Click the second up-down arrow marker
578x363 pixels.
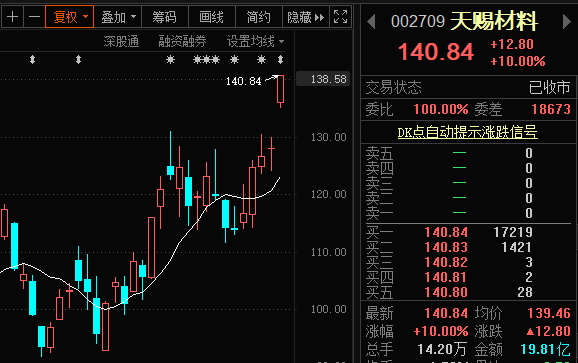pos(78,59)
